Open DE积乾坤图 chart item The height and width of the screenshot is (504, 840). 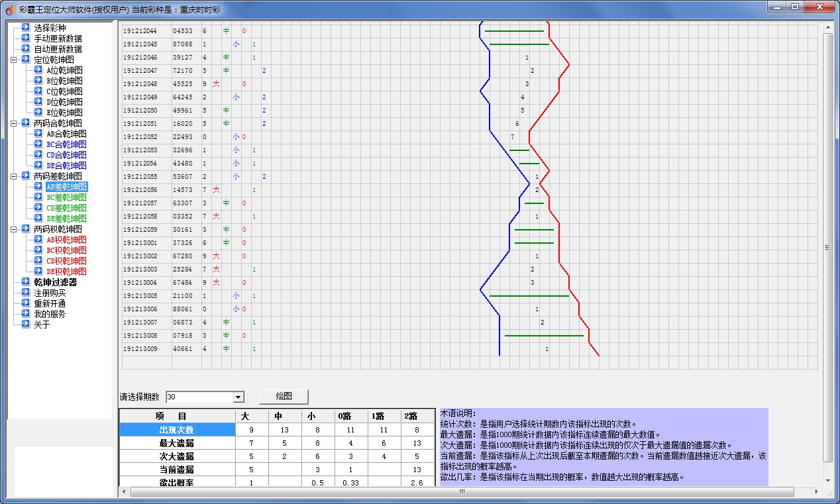pyautogui.click(x=66, y=272)
